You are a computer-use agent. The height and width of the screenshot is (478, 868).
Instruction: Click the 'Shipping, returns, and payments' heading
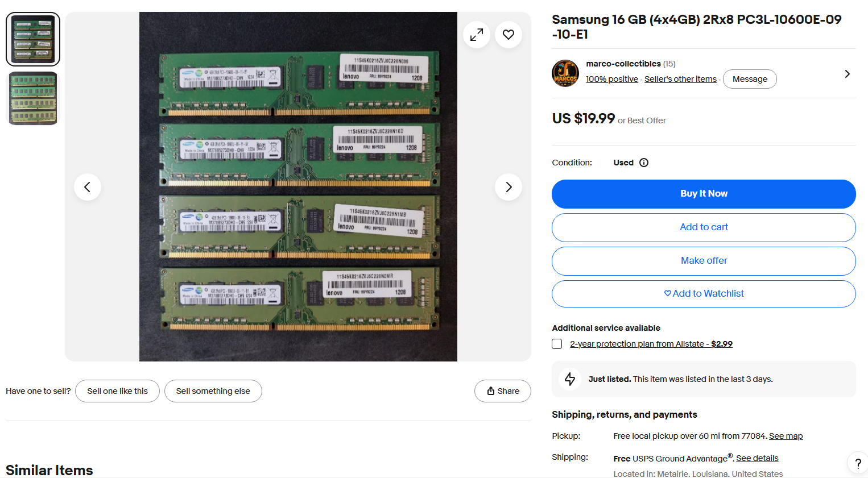tap(625, 414)
